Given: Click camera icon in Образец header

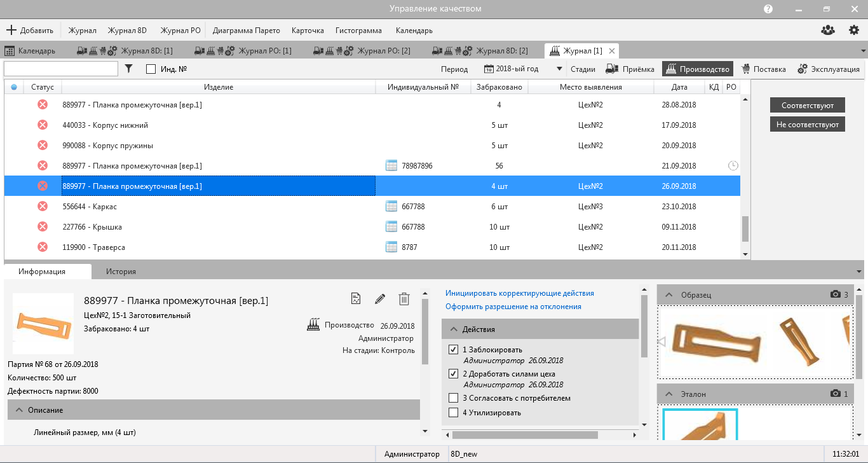Looking at the screenshot, I should pos(836,294).
